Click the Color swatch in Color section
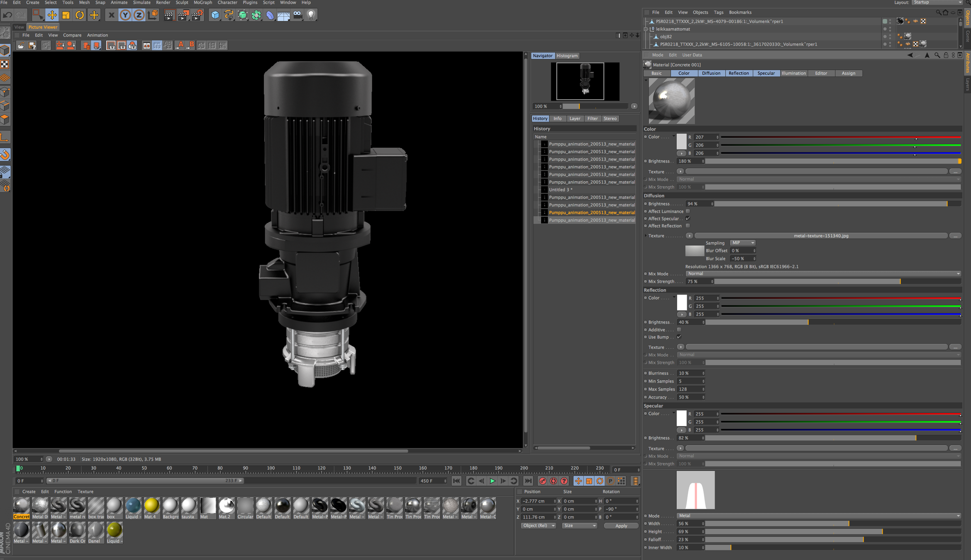971x560 pixels. point(681,141)
